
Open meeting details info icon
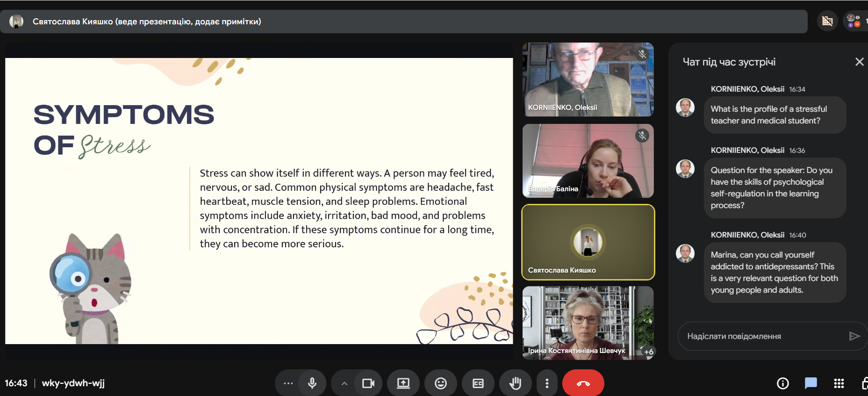pos(782,383)
